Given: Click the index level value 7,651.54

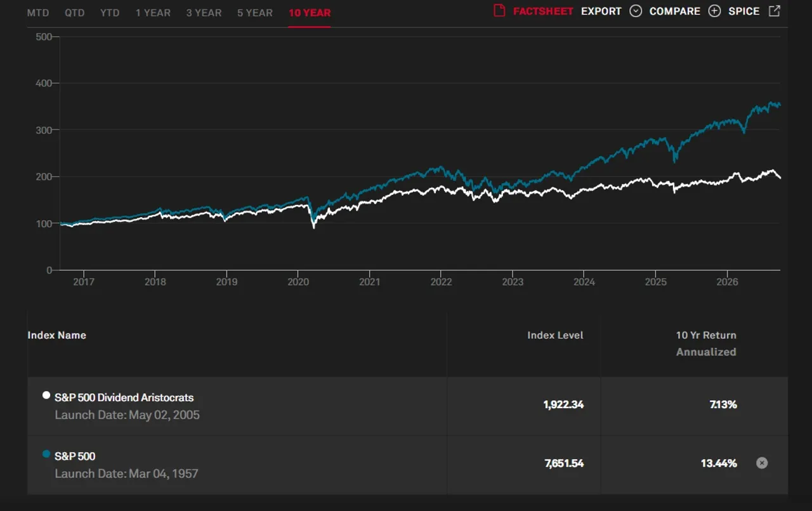Looking at the screenshot, I should click(x=564, y=463).
